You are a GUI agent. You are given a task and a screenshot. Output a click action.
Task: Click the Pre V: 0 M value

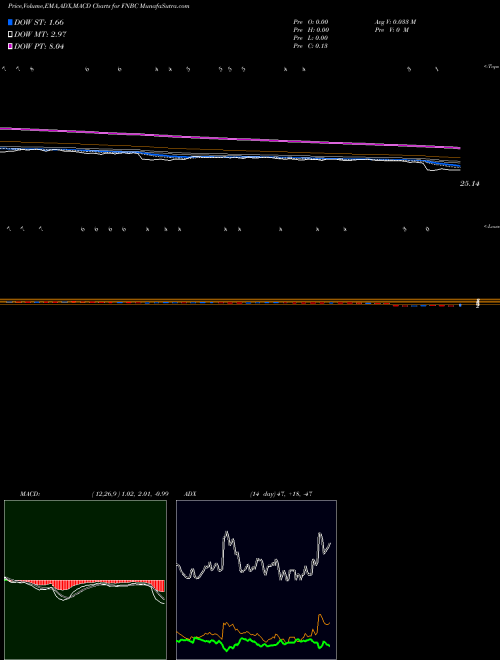[392, 30]
